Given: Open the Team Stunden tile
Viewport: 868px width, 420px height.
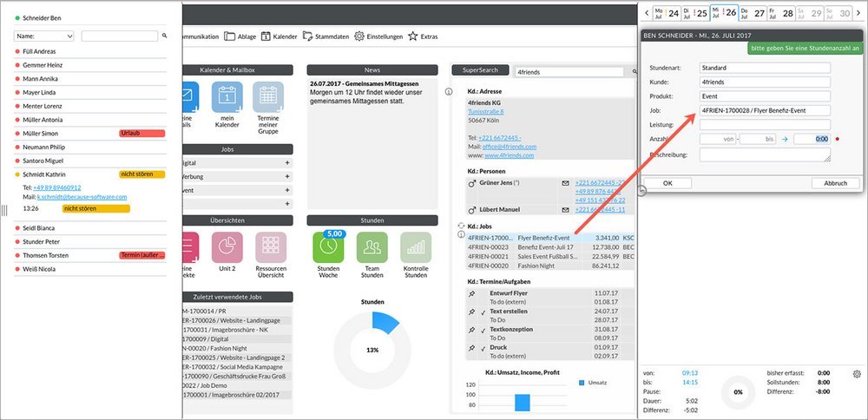Looking at the screenshot, I should [x=372, y=247].
